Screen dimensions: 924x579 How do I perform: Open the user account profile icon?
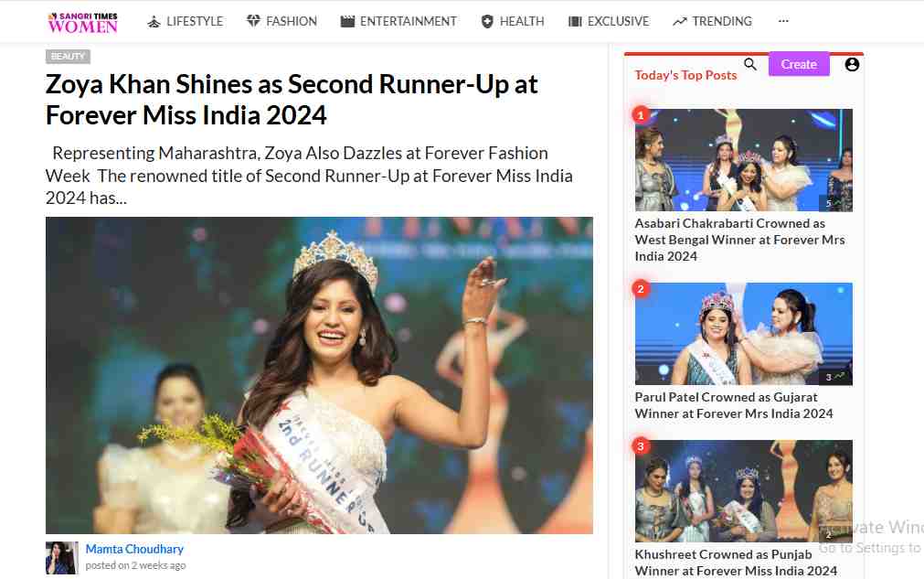[x=852, y=64]
